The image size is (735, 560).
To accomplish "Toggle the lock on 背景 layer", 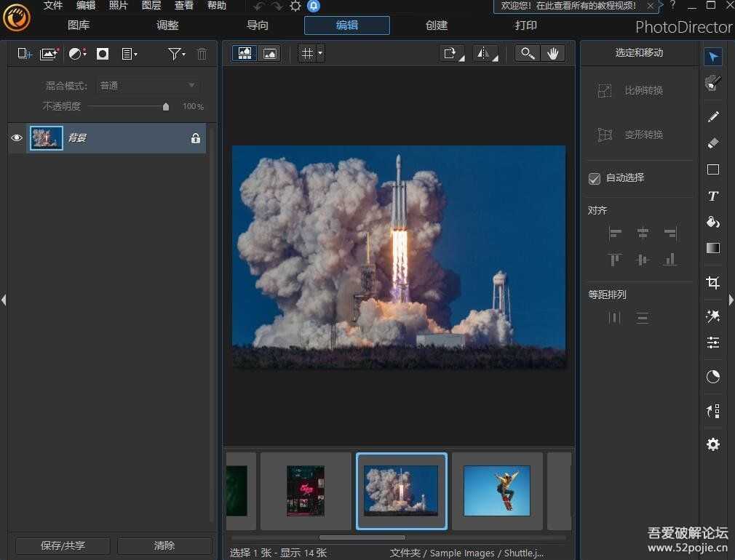I will (x=195, y=138).
